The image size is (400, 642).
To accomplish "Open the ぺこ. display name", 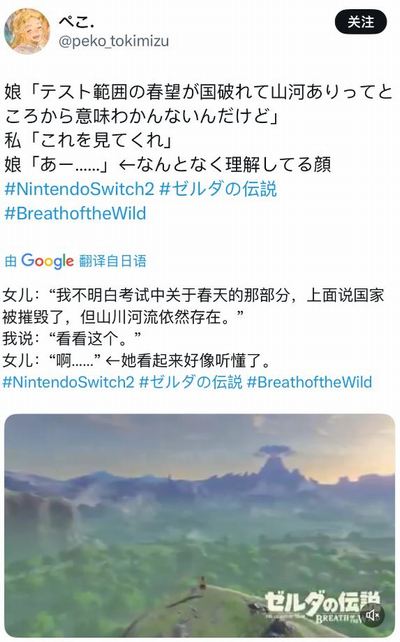I will (77, 20).
